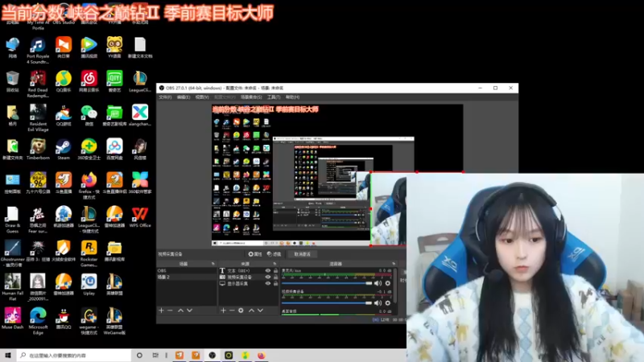Screen dimensions: 644x362
Task: Open the Windows Start menu
Action: click(x=8, y=356)
